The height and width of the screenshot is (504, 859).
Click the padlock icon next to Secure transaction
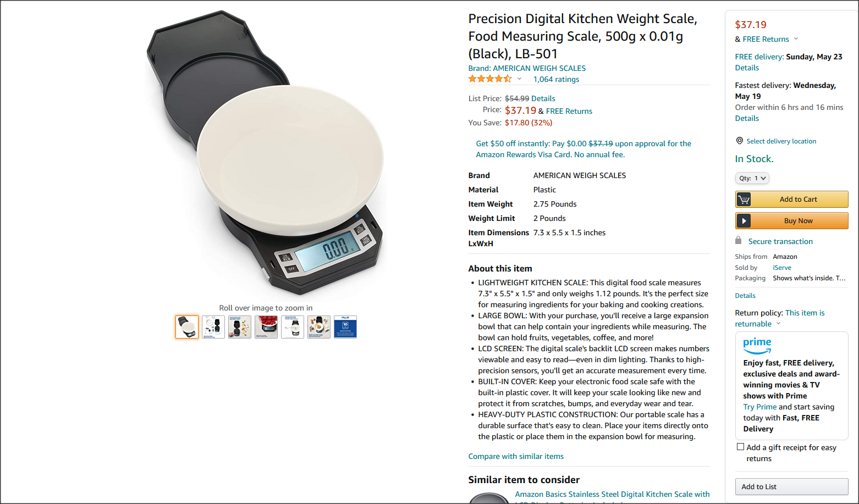[739, 241]
